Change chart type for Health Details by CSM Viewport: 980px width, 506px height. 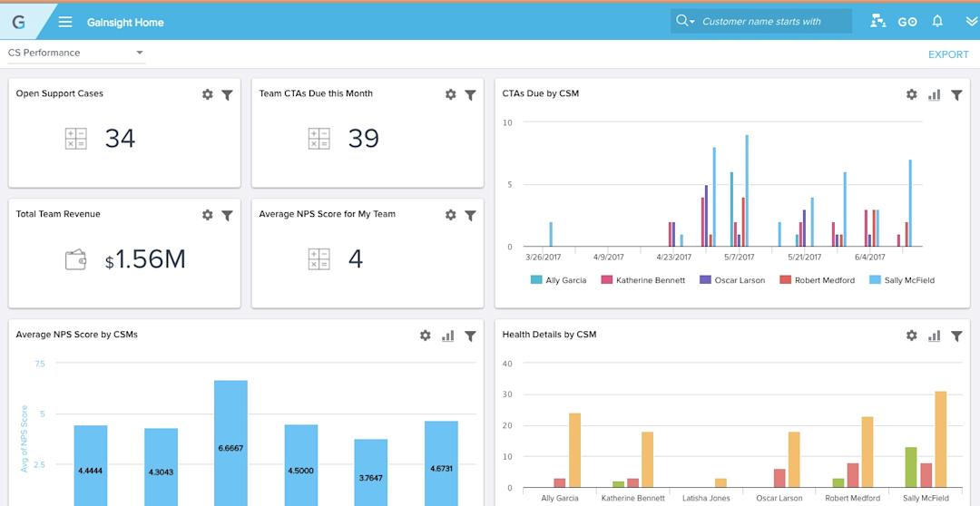coord(935,336)
